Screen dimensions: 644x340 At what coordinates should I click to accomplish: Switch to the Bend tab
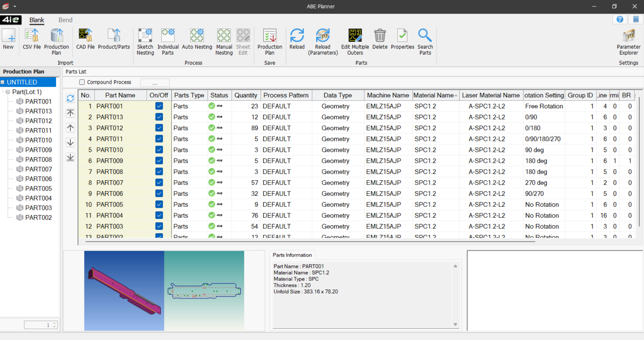(x=65, y=20)
